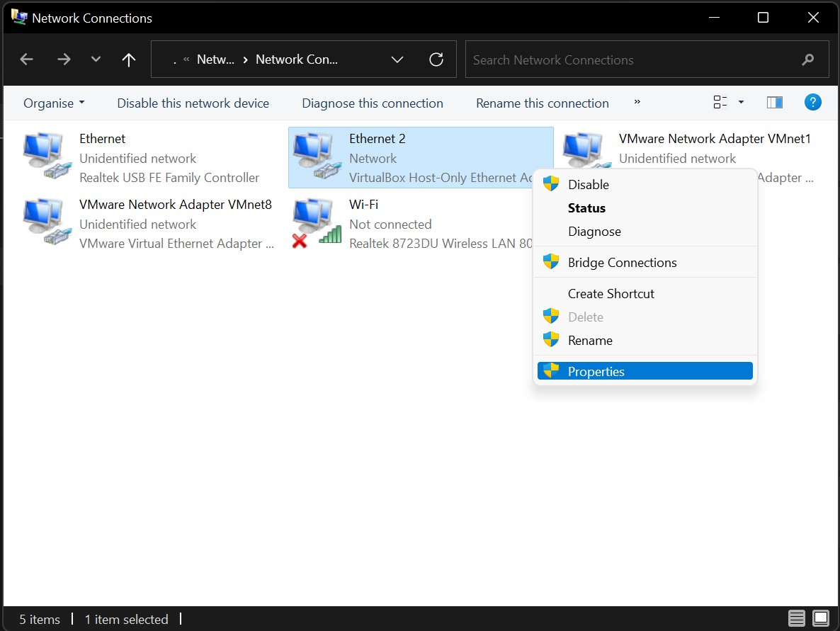This screenshot has width=840, height=631.
Task: Open the recent locations dropdown arrow
Action: (x=96, y=59)
